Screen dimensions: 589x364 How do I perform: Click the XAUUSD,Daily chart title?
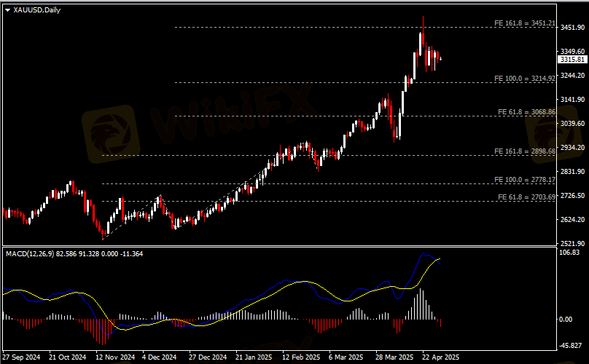tap(36, 10)
